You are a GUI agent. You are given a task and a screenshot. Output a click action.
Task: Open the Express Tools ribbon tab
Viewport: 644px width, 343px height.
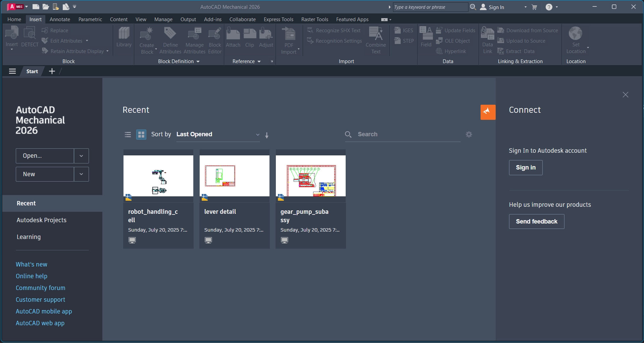pos(278,19)
